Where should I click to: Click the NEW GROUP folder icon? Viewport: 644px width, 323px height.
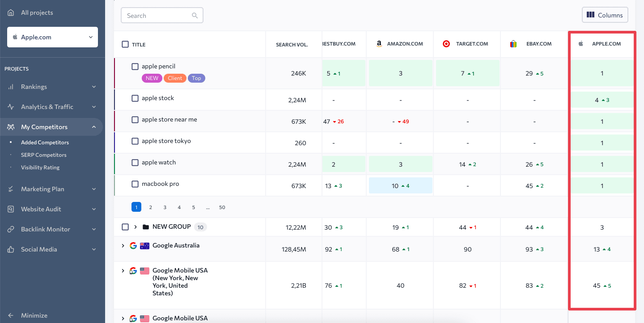(145, 227)
